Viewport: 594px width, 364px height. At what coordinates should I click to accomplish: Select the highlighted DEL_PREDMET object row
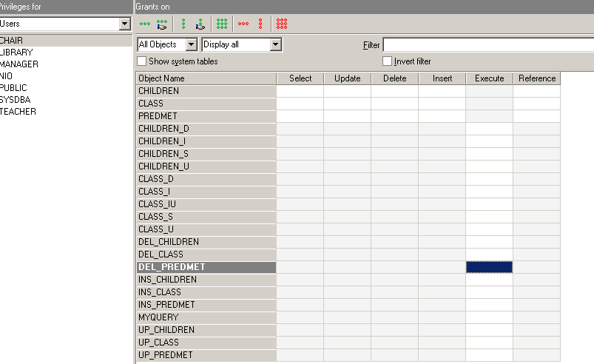(x=206, y=267)
